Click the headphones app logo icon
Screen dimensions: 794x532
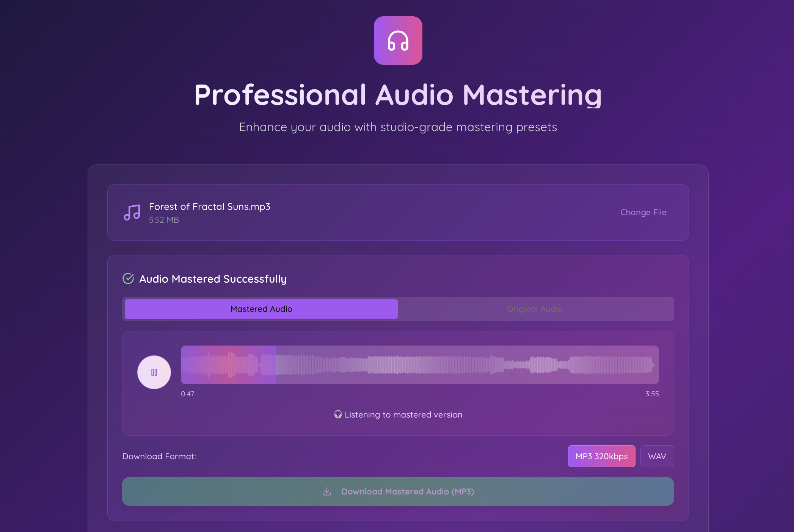coord(398,41)
